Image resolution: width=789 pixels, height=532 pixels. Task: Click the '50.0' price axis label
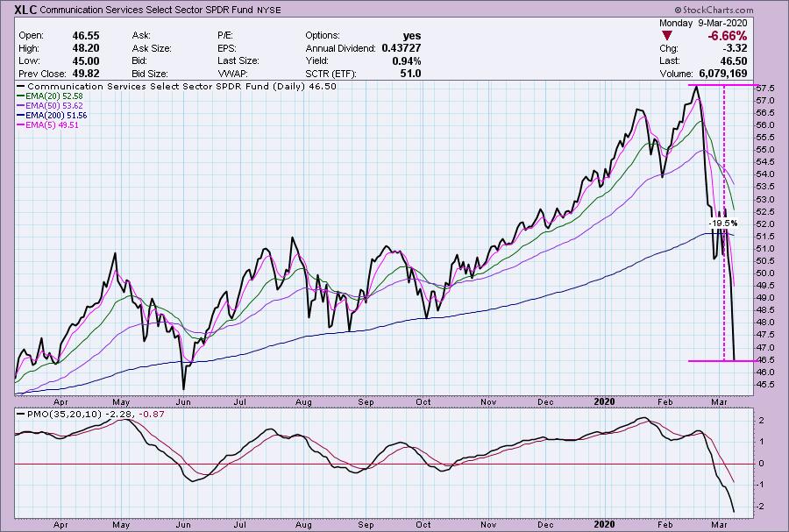click(764, 273)
